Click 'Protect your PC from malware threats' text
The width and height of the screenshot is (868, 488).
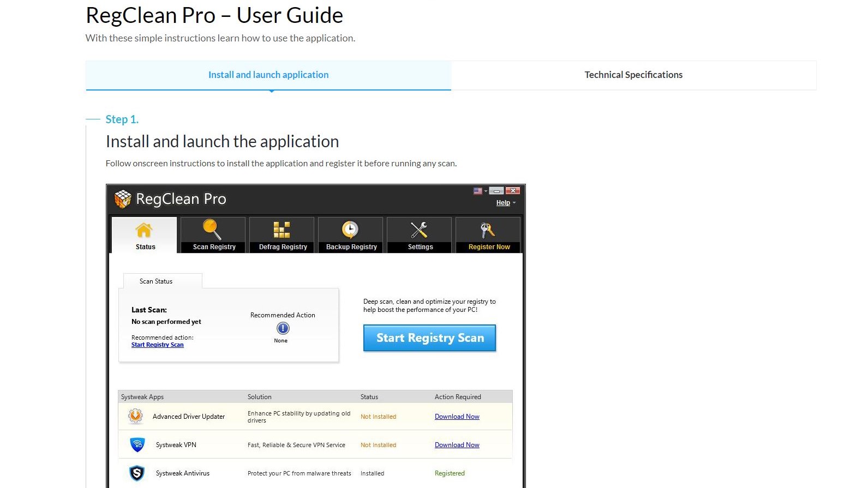300,473
